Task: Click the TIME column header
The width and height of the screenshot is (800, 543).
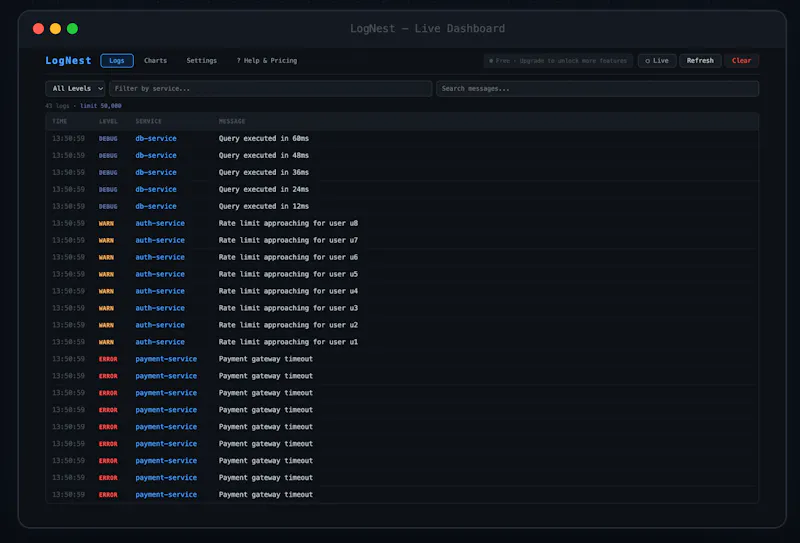Action: tap(60, 121)
